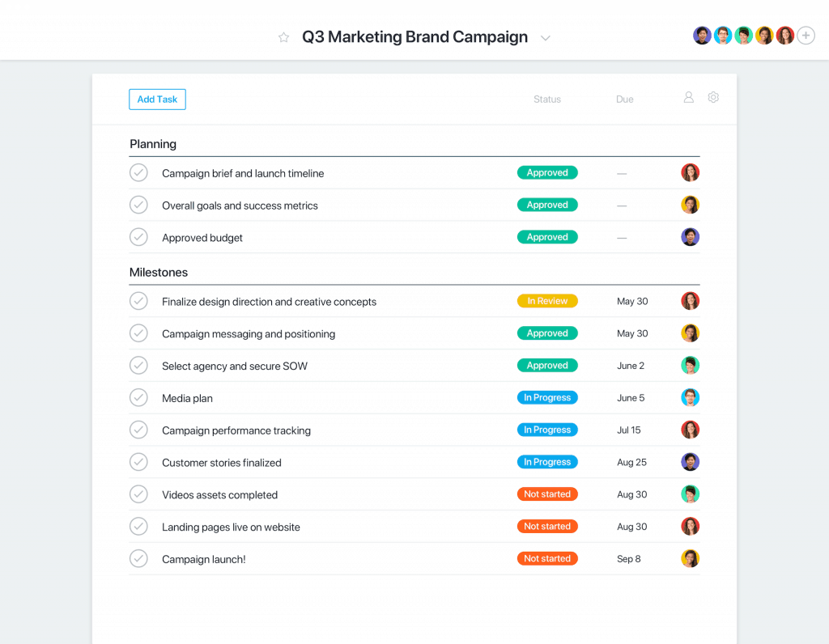Expand the project title dropdown arrow

[546, 37]
